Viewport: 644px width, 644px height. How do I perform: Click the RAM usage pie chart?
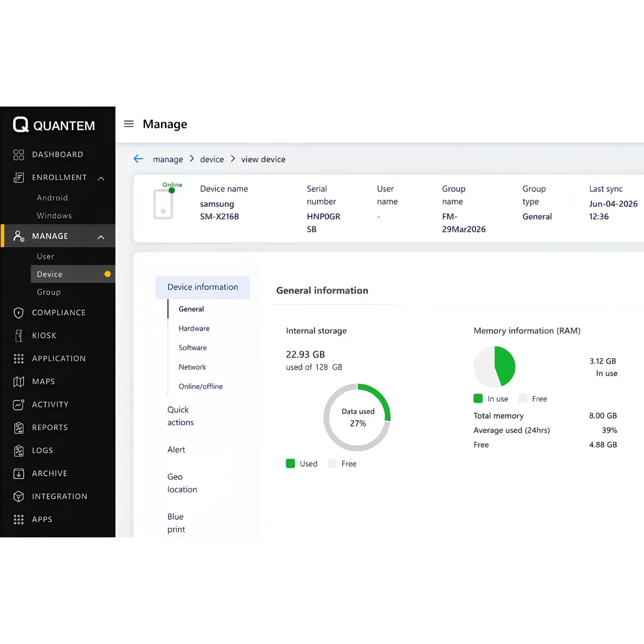point(494,367)
